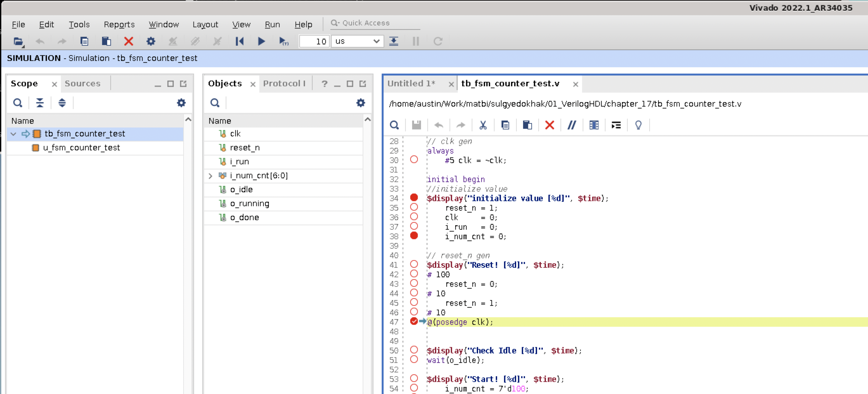Open Objects panel settings gear
This screenshot has height=394, width=868.
tap(360, 103)
